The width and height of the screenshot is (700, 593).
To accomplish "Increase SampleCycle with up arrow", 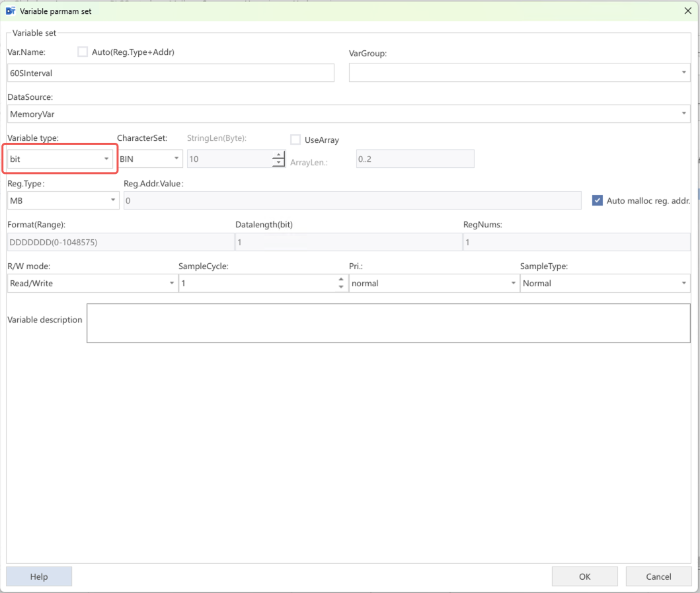I will click(x=341, y=280).
